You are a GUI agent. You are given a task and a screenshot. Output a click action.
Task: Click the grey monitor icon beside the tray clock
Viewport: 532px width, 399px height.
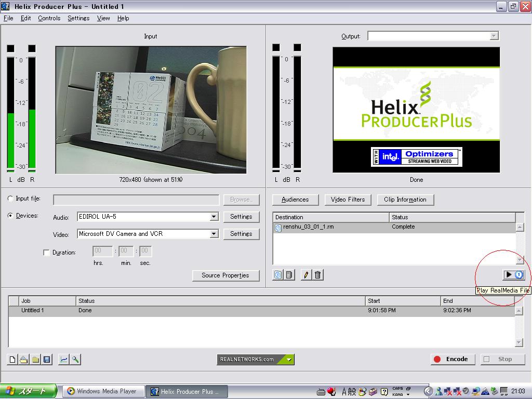[x=504, y=392]
